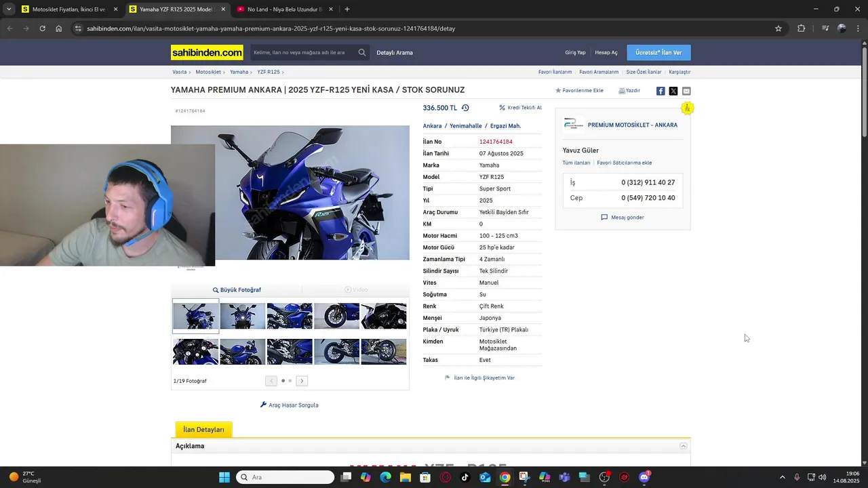
Task: Click Mesaj gönder
Action: coord(623,218)
